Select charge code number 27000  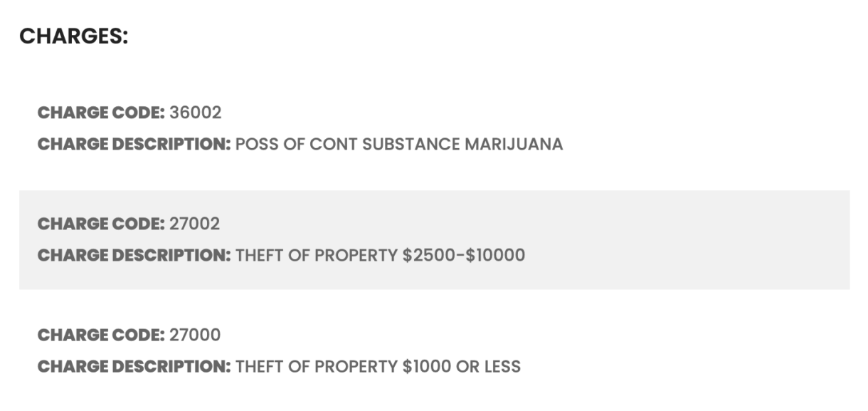click(x=194, y=335)
